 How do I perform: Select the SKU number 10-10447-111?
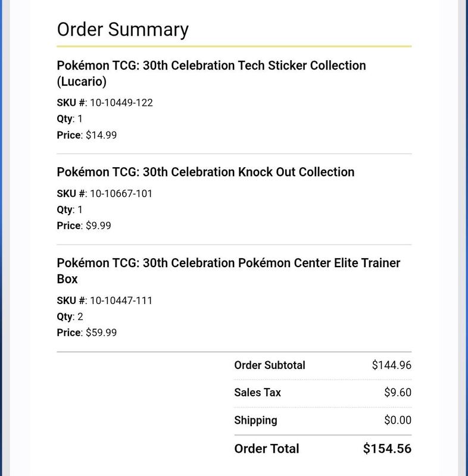tap(121, 300)
